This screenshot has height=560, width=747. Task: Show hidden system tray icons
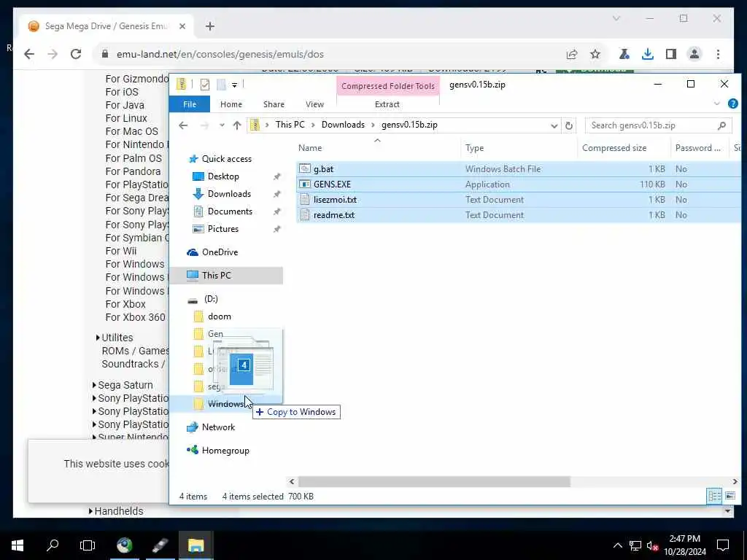(617, 545)
